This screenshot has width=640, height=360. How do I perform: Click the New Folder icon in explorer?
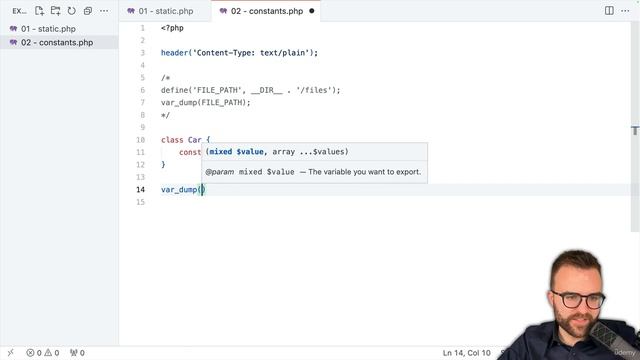coord(55,11)
